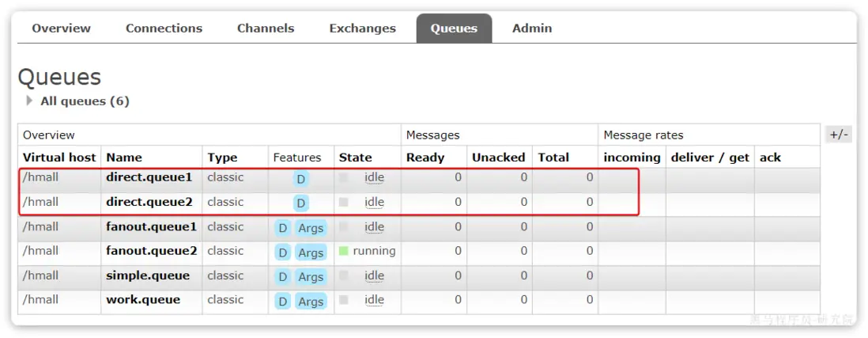
Task: Click the Args badge for fanout.queue1
Action: 311,228
